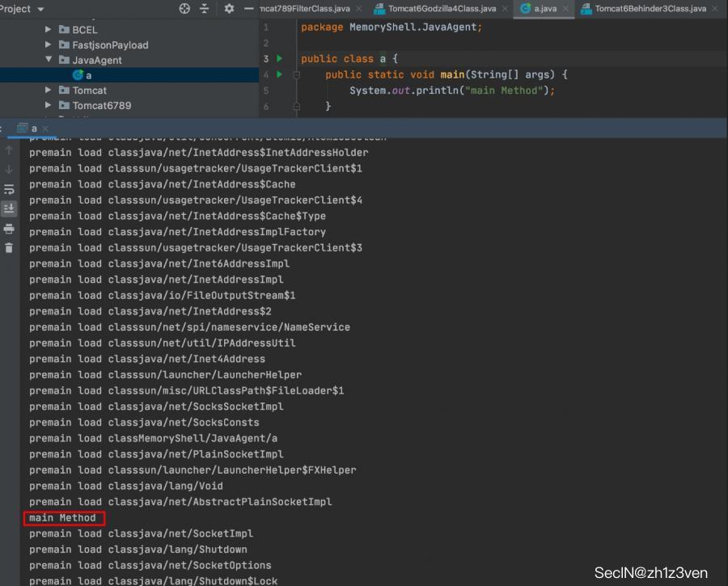Viewport: 728px width, 586px height.
Task: Switch to Tomcat6Behinder3Class.java tab
Action: [x=650, y=9]
